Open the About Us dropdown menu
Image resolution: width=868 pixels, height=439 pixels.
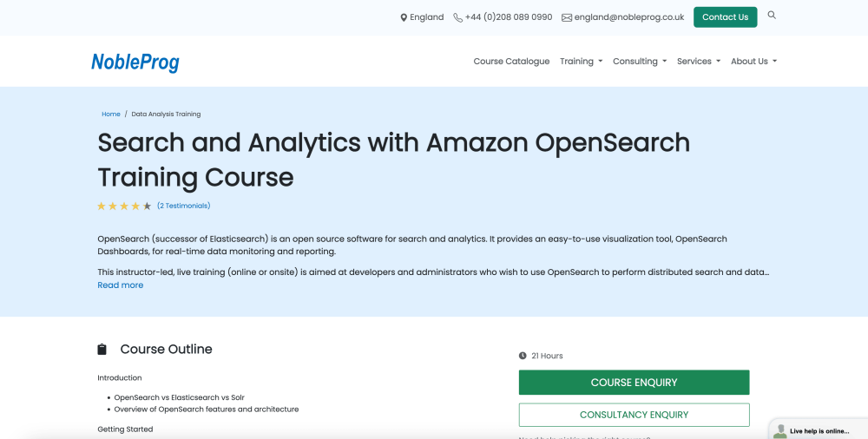point(753,62)
